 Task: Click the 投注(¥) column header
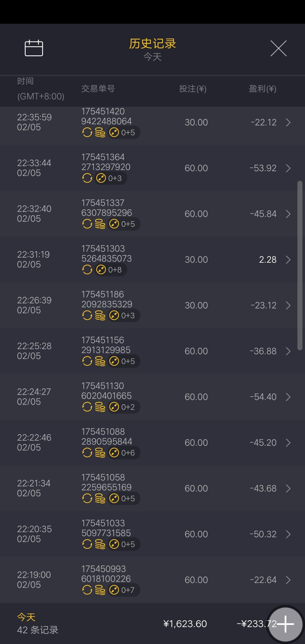193,89
